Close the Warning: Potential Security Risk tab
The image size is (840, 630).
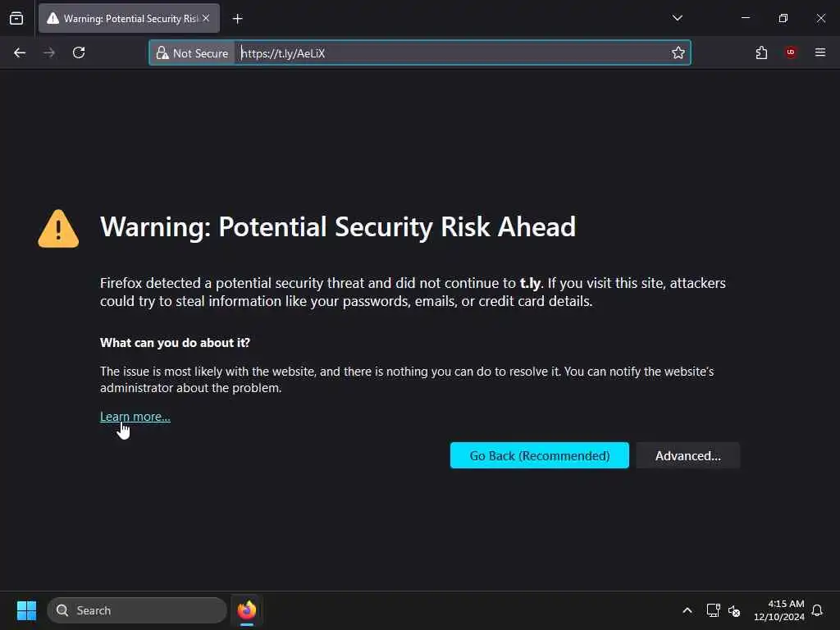pos(206,18)
